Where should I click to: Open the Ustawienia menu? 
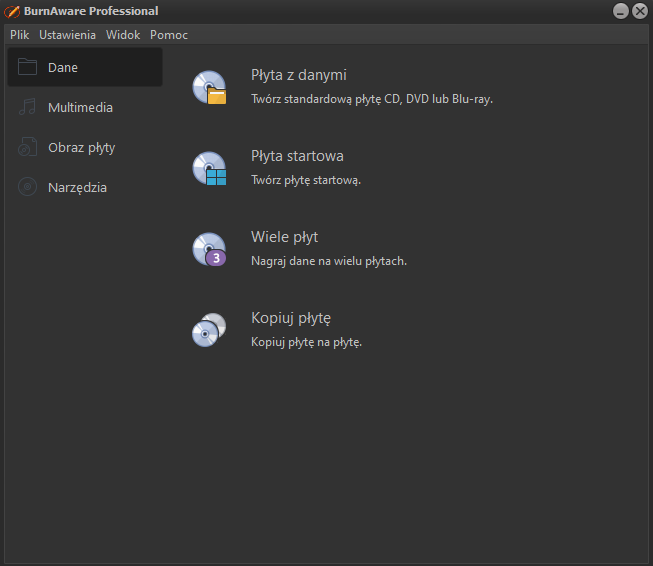click(67, 35)
